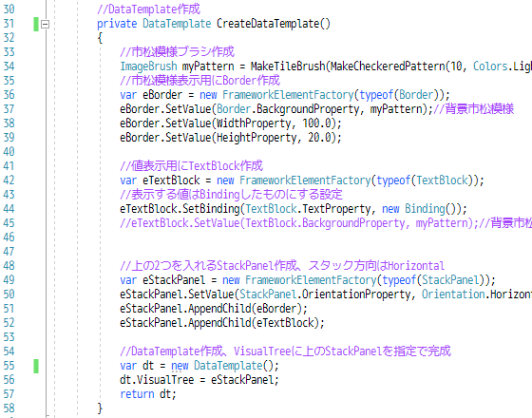
Task: Click 'eStackPanel.AppendChild(eBorder)' on line 51
Action: point(211,309)
